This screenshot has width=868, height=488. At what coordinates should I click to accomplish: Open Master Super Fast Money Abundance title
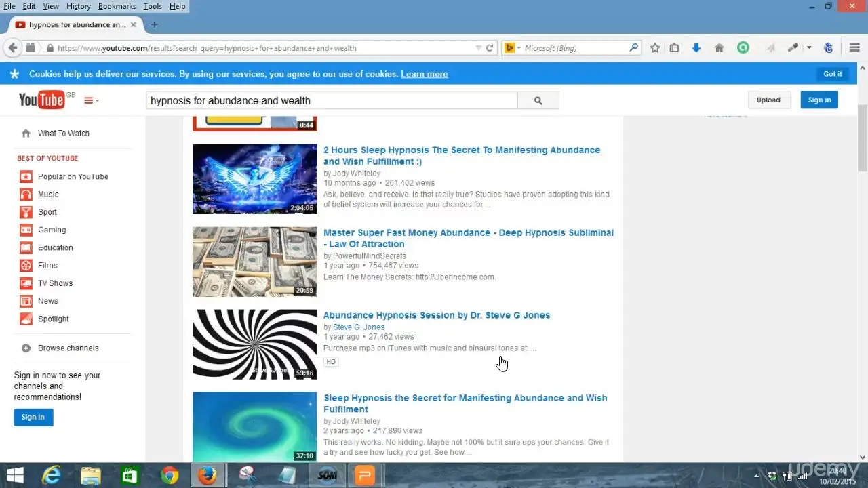(x=469, y=239)
